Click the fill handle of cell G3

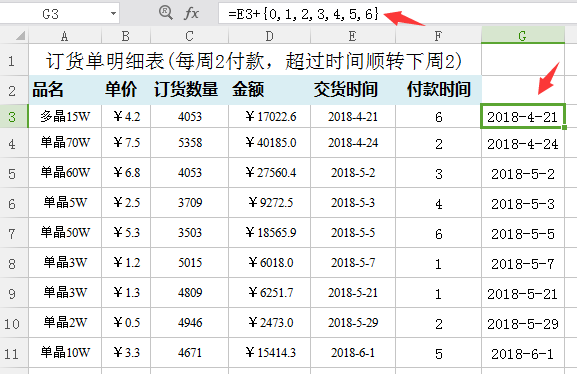point(564,127)
